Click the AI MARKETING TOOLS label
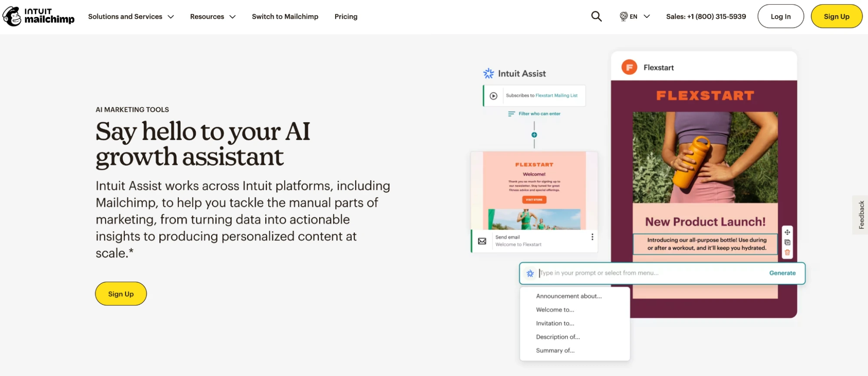The height and width of the screenshot is (376, 868). click(x=132, y=110)
